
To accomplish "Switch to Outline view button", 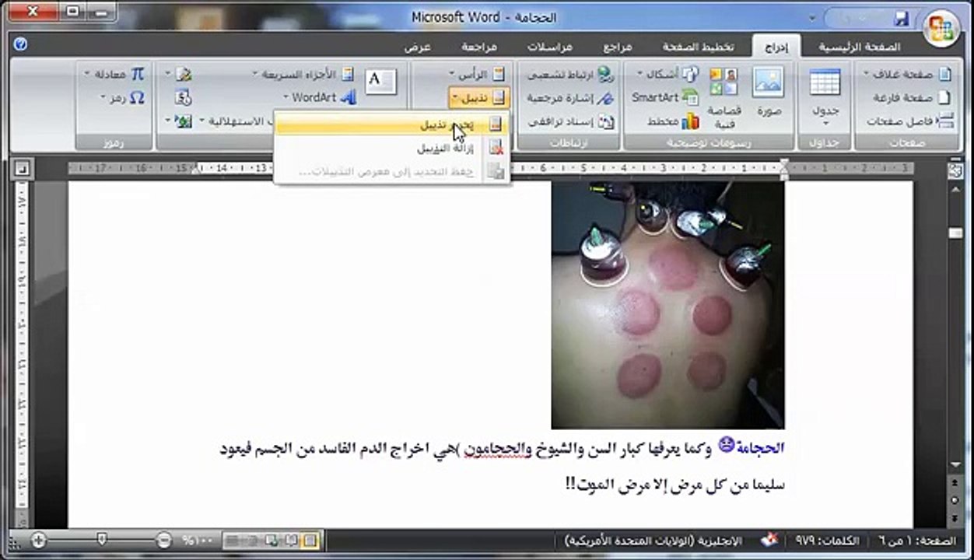I will coord(251,540).
